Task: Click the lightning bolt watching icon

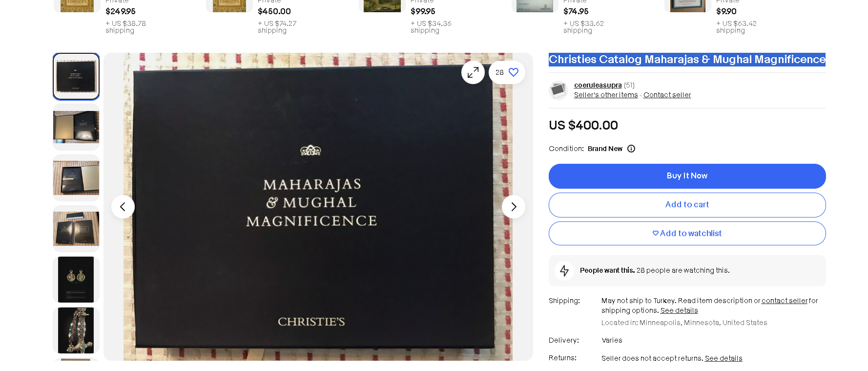Action: click(564, 270)
